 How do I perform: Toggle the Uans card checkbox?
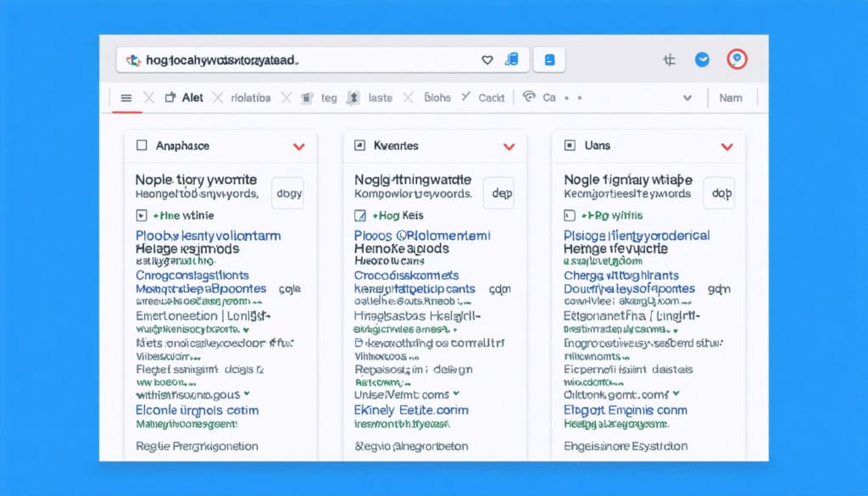(570, 146)
